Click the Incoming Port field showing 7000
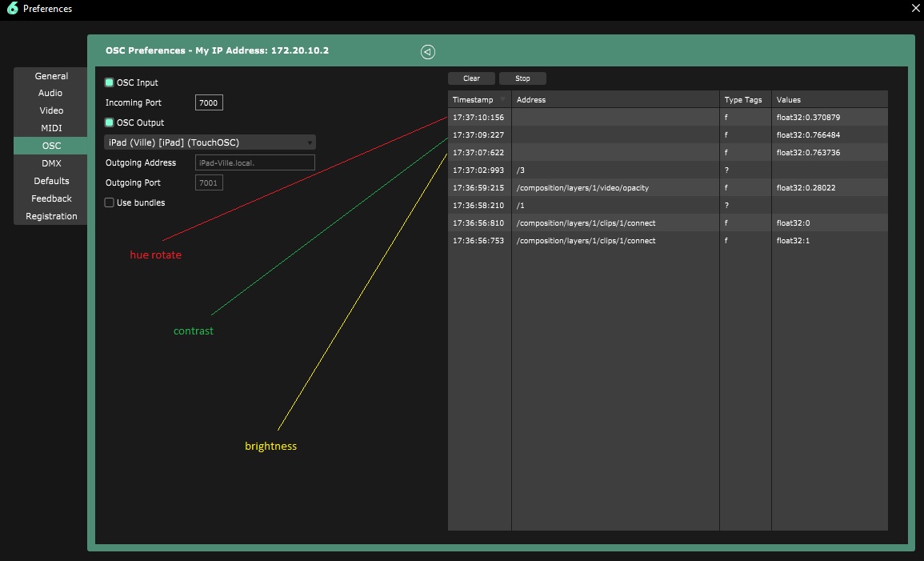Screen dimensions: 924x561 (x=209, y=102)
